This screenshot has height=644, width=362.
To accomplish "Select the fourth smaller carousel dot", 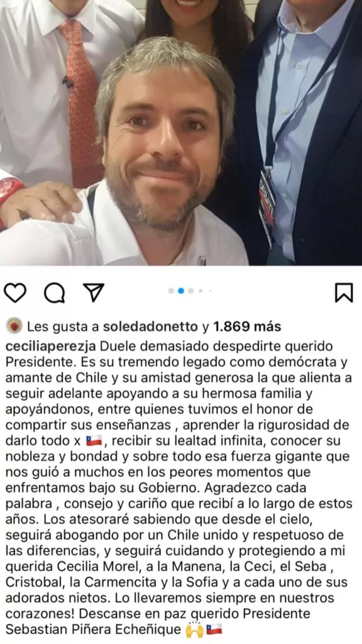I will (200, 291).
